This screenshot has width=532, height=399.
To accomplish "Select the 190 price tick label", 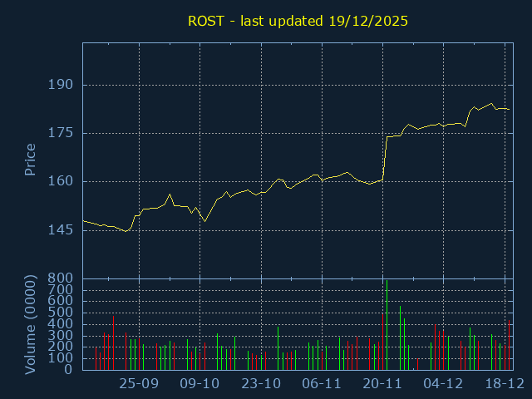I will point(62,85).
